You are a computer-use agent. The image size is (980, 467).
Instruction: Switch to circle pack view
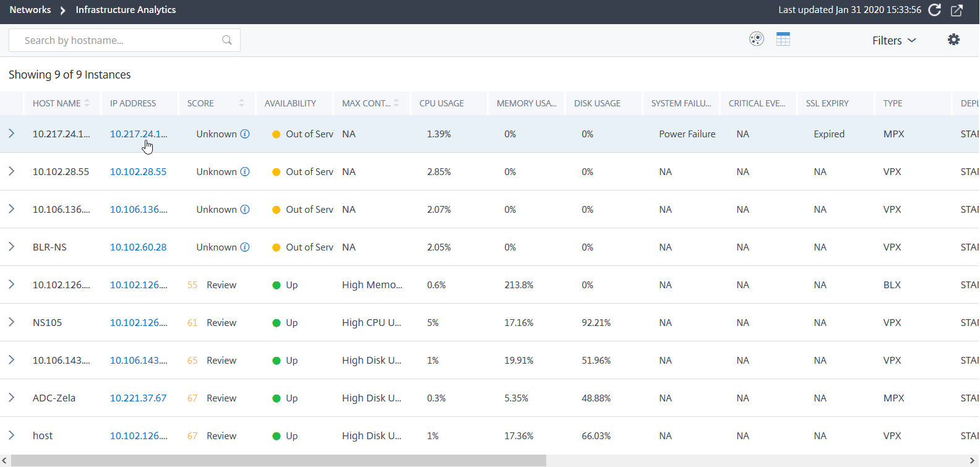click(757, 39)
